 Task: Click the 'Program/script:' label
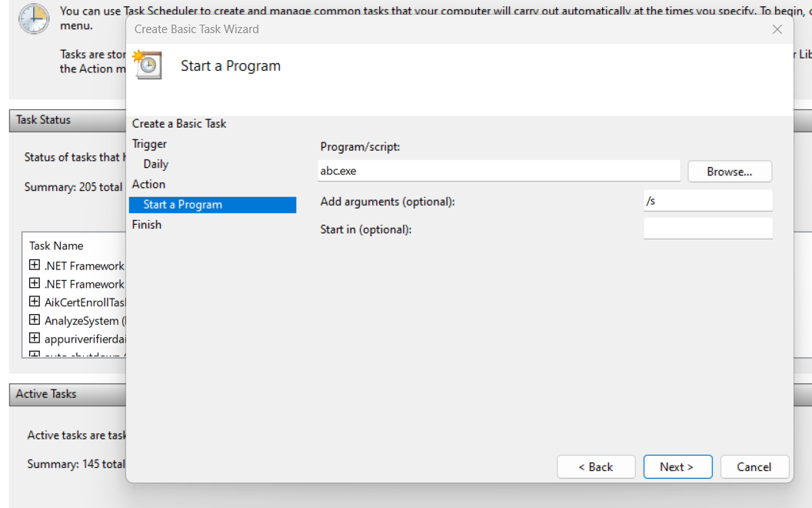tap(360, 147)
